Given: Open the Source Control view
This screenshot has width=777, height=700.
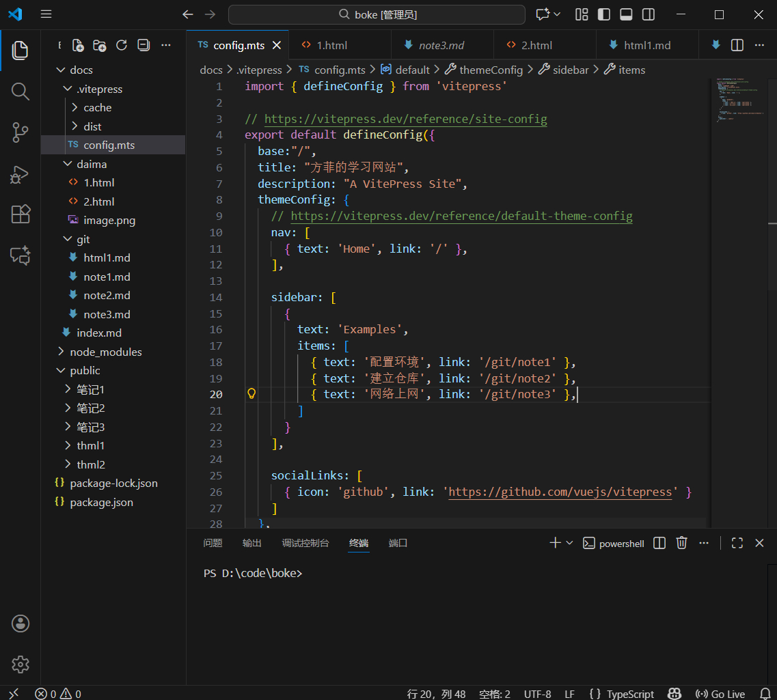Looking at the screenshot, I should tap(21, 132).
